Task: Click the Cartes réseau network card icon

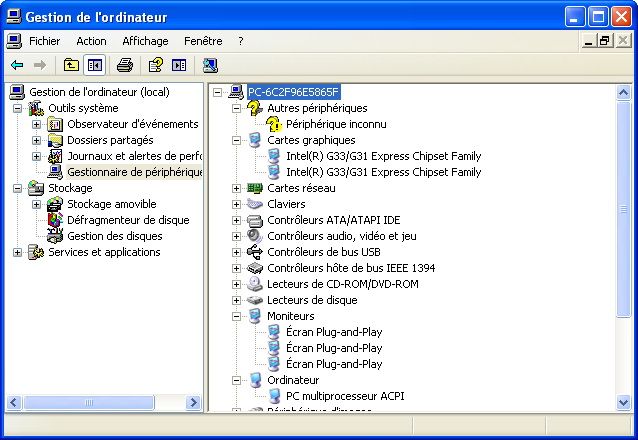Action: click(x=255, y=188)
